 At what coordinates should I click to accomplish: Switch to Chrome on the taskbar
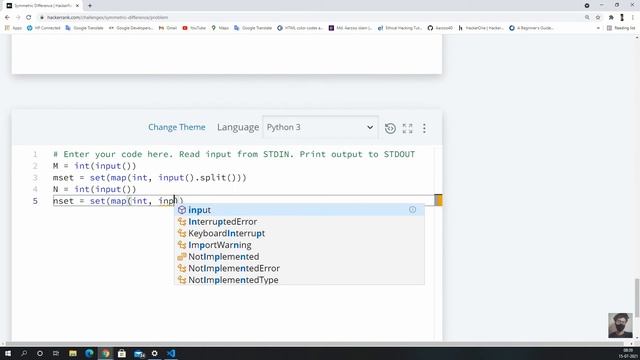[x=105, y=353]
